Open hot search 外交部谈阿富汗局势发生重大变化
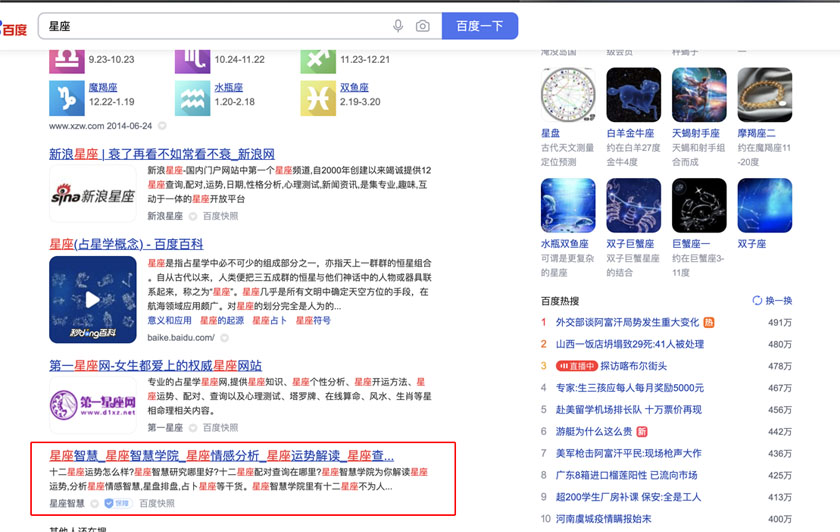The width and height of the screenshot is (840, 532). click(x=627, y=322)
